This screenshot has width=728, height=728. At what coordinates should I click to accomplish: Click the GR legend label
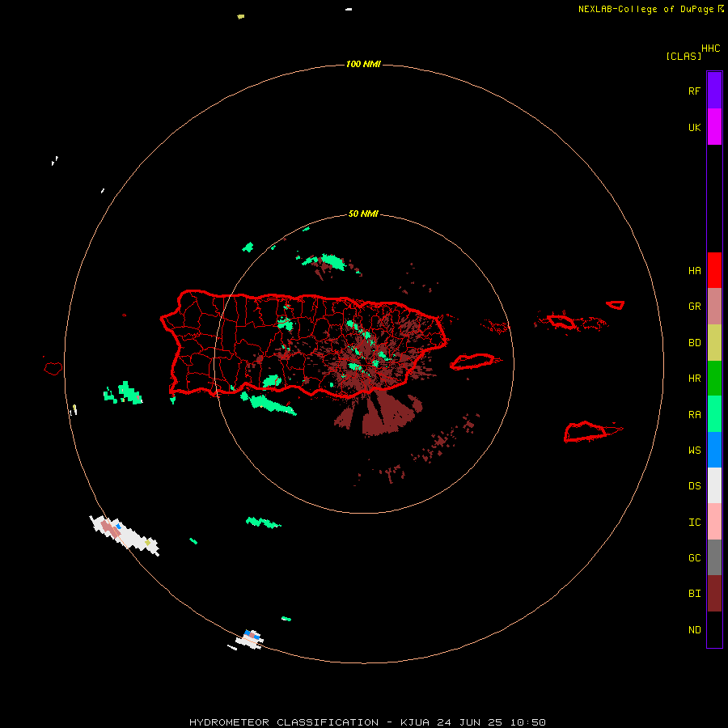[694, 307]
